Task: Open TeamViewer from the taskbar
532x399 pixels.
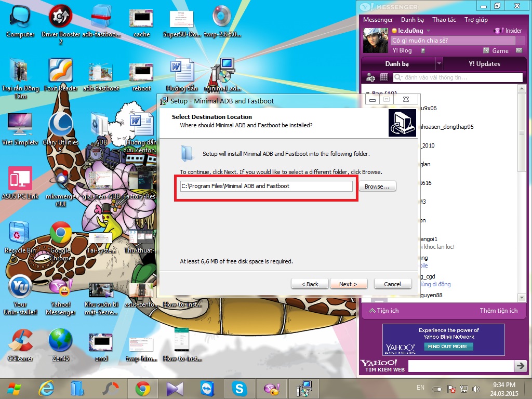Action: (x=207, y=389)
